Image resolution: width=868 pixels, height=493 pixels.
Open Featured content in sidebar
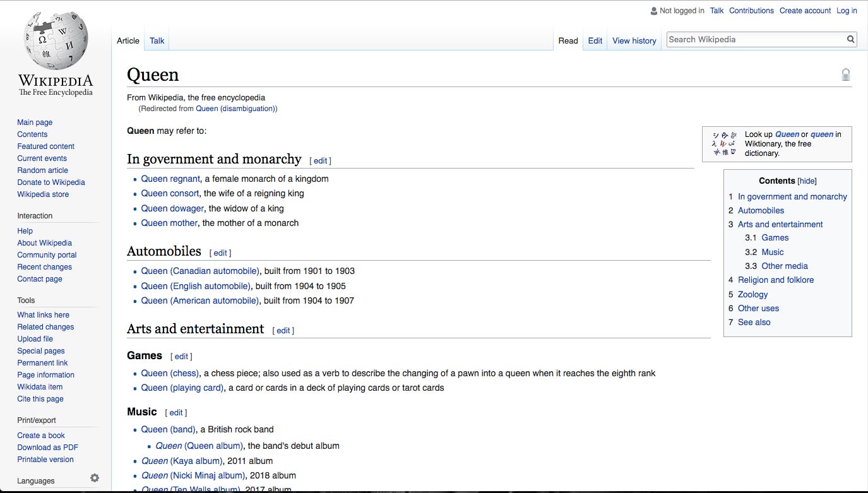click(45, 146)
